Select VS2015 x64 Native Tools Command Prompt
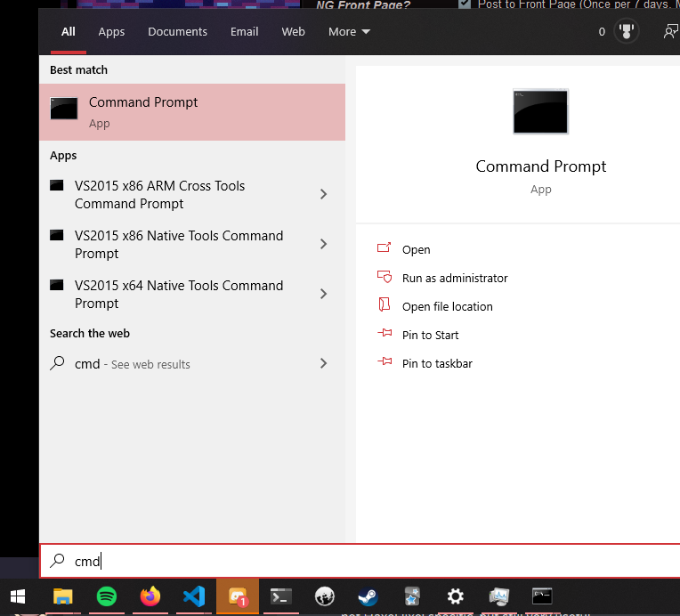 point(192,294)
